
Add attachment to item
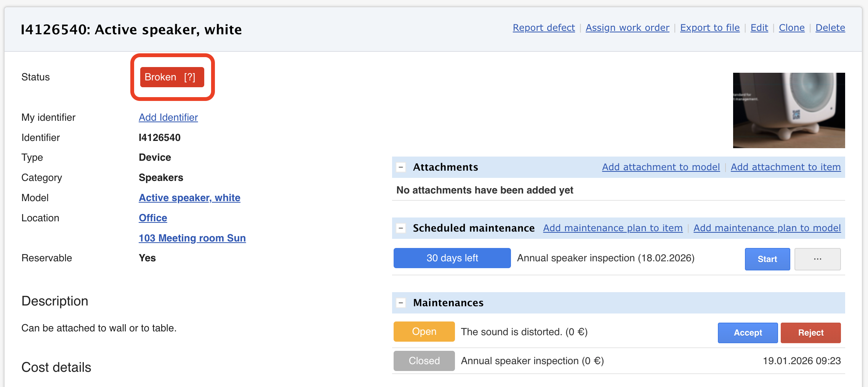pyautogui.click(x=786, y=167)
